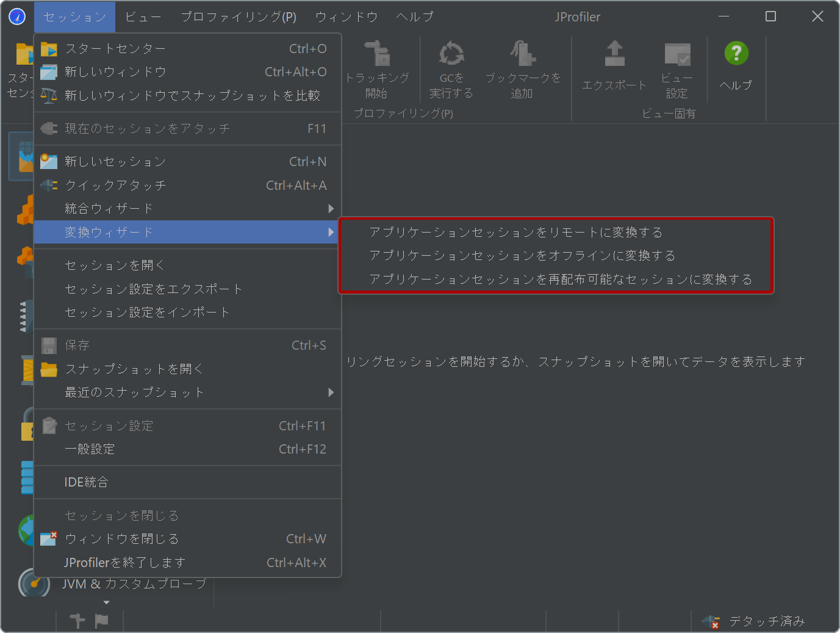The height and width of the screenshot is (633, 840).
Task: Click the JVM & カスタムプローブ gauge icon
Action: pyautogui.click(x=34, y=584)
